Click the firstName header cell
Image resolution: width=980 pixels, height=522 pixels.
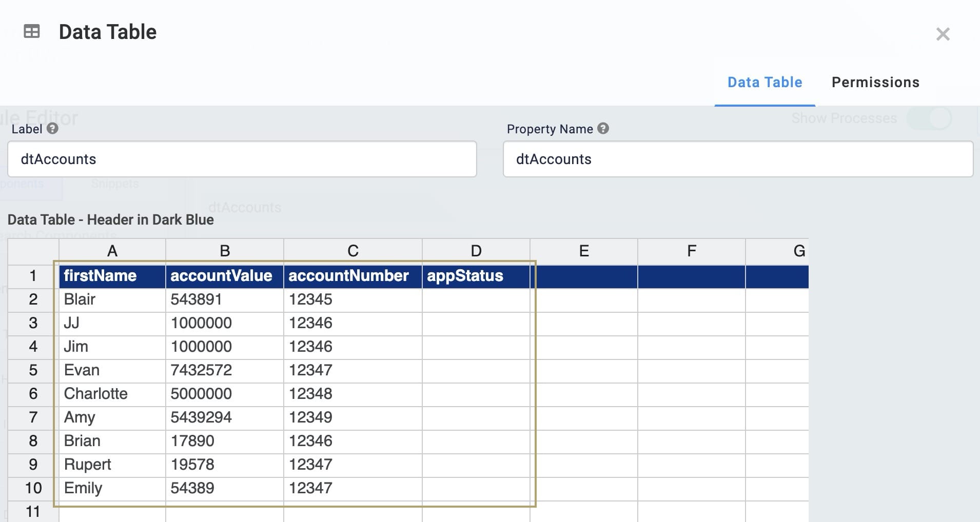[x=112, y=276]
